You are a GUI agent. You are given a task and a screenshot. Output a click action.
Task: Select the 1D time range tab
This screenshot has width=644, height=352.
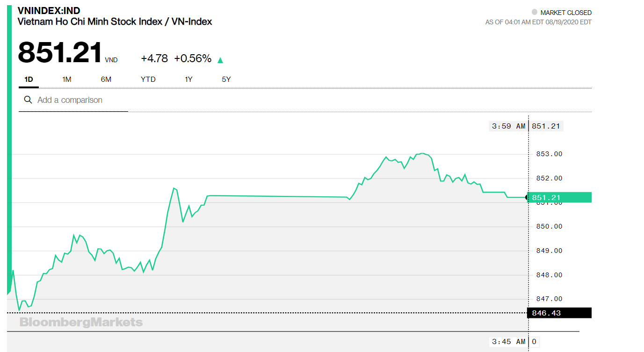29,79
